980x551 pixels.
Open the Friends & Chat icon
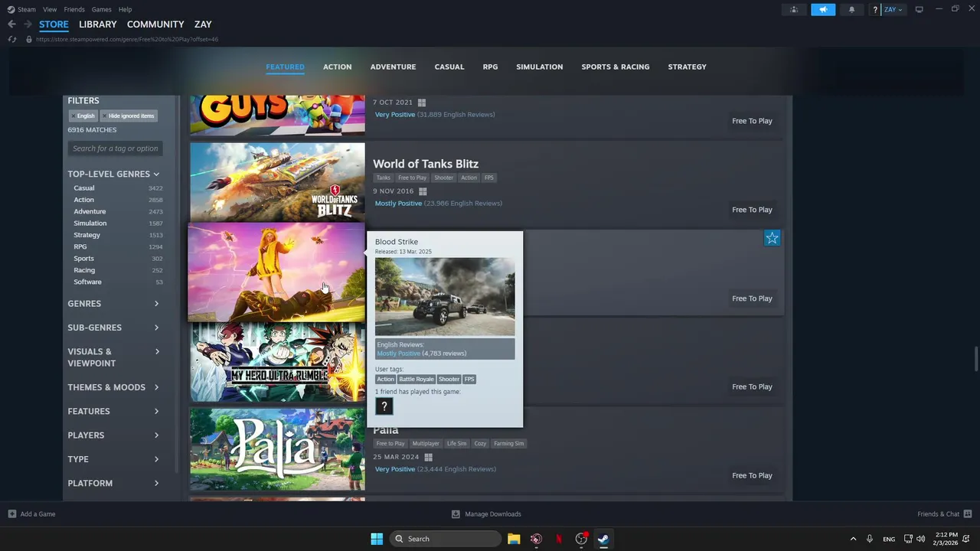[968, 514]
